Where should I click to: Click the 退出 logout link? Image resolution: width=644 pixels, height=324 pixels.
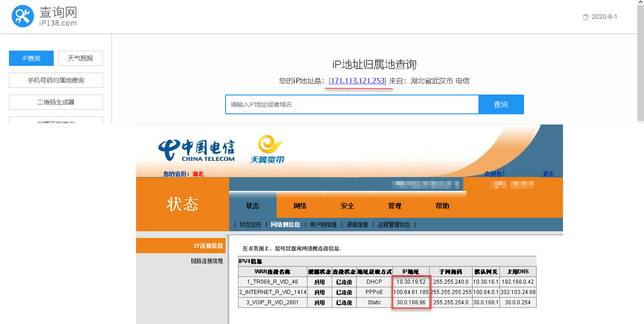point(548,174)
